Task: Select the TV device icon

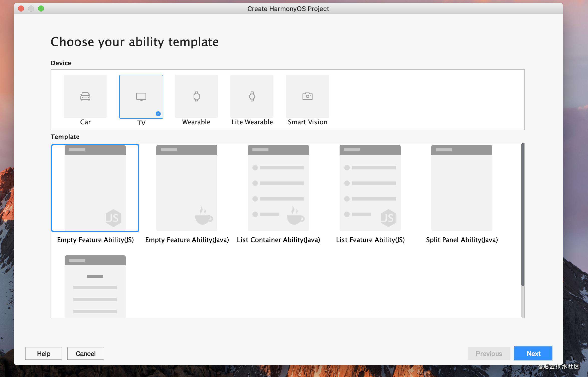Action: click(x=141, y=97)
